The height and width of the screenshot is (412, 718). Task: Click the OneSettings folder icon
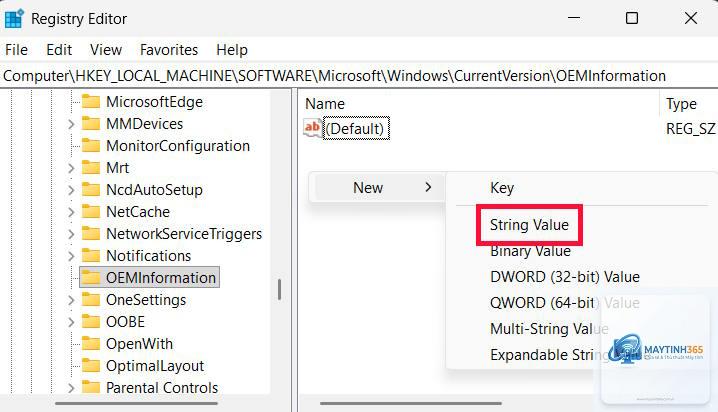[x=91, y=300]
